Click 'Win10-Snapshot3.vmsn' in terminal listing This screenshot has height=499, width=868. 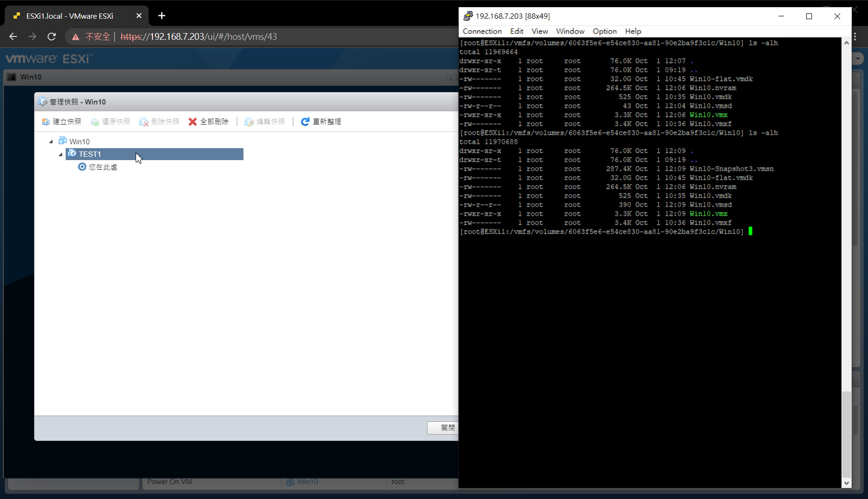pyautogui.click(x=731, y=169)
